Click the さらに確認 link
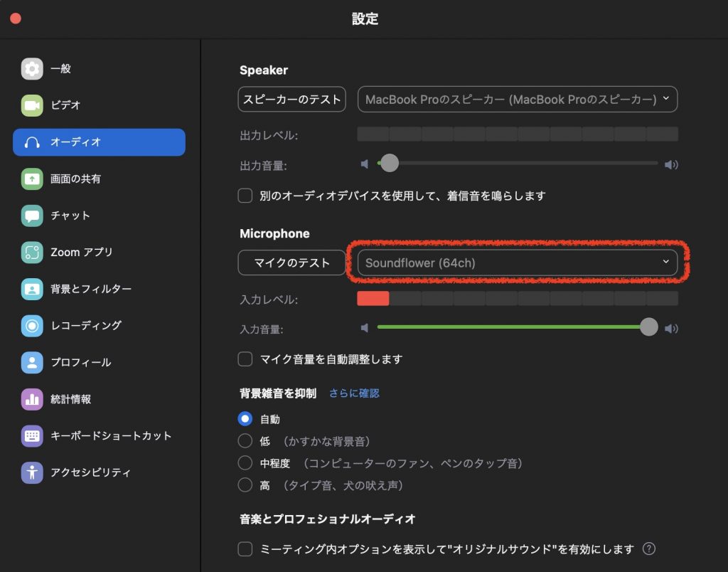 point(354,393)
